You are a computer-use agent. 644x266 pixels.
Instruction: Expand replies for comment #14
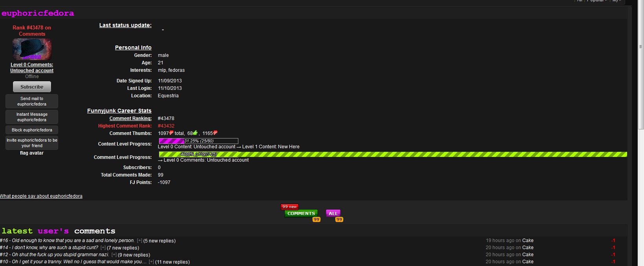pyautogui.click(x=103, y=248)
